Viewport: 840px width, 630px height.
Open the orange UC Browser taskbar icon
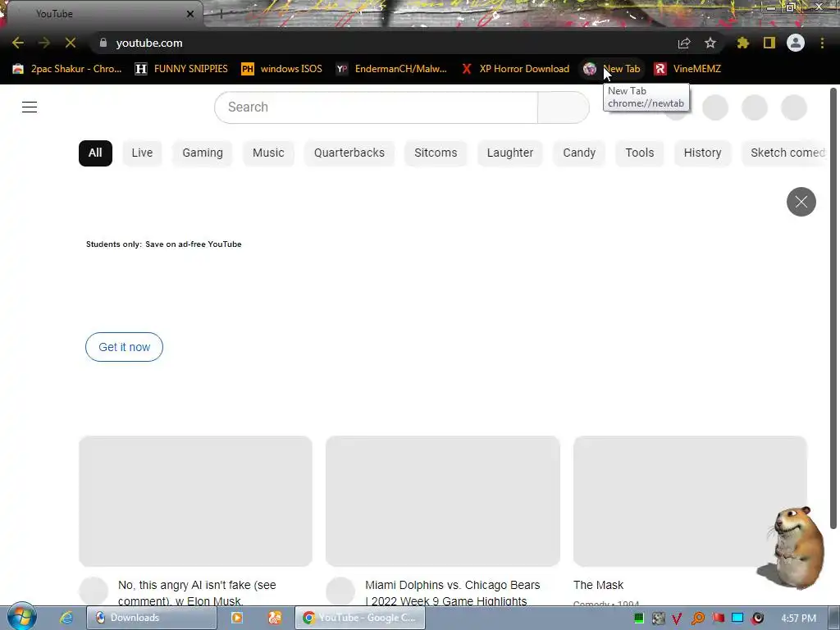tap(275, 618)
